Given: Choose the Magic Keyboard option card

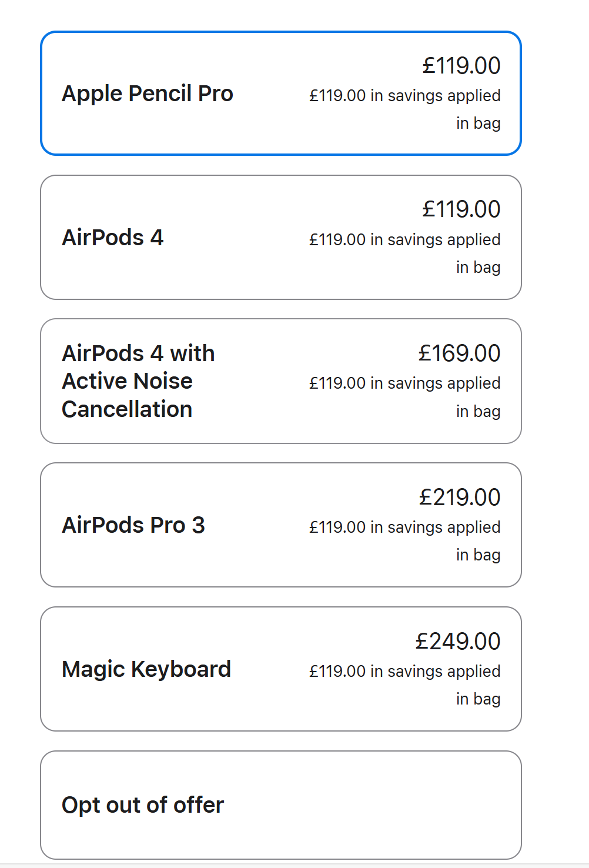Looking at the screenshot, I should (x=280, y=669).
